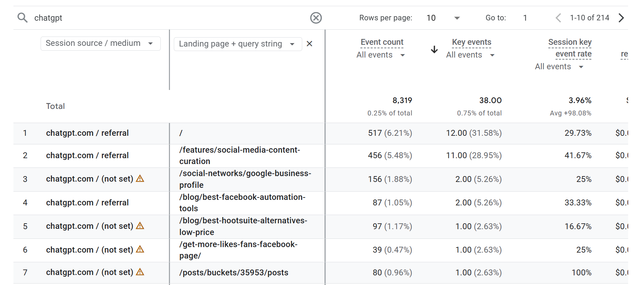
Task: Click the 156 (1.88%) event count value
Action: [390, 179]
